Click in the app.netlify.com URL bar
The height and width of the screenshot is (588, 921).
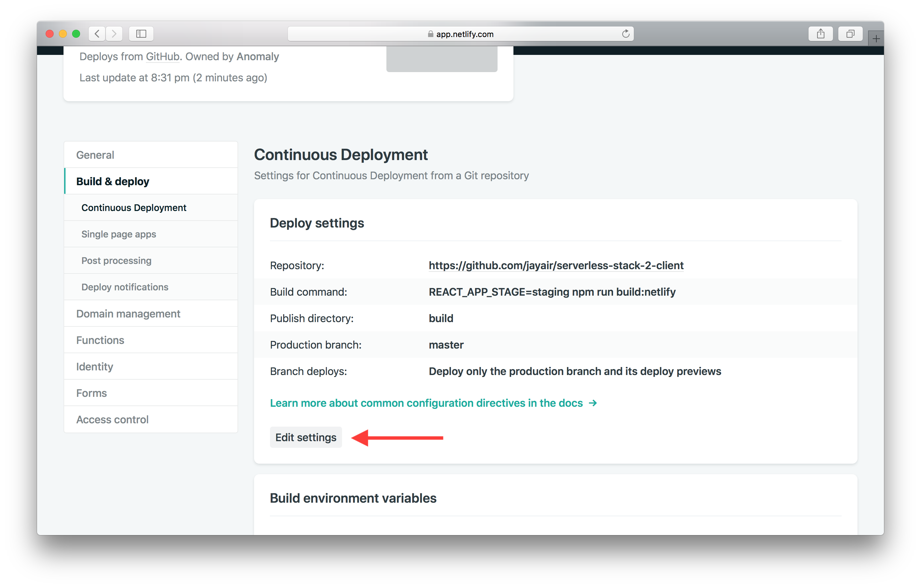pyautogui.click(x=460, y=33)
